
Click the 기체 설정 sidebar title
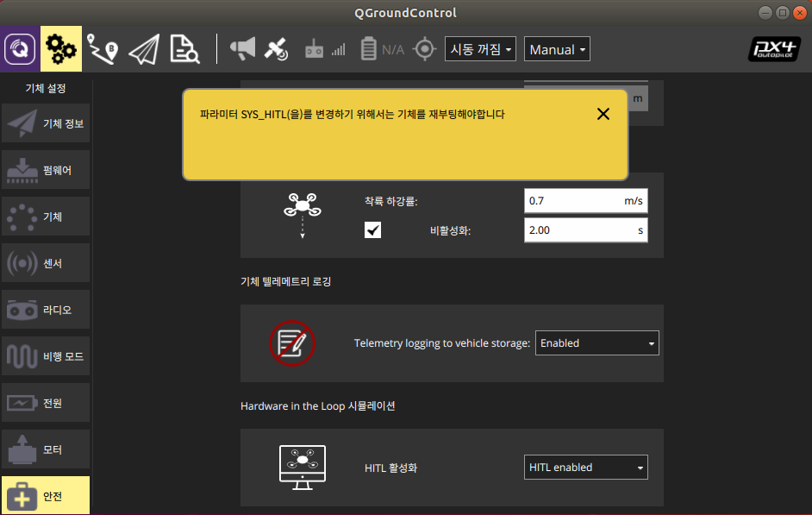[x=46, y=88]
